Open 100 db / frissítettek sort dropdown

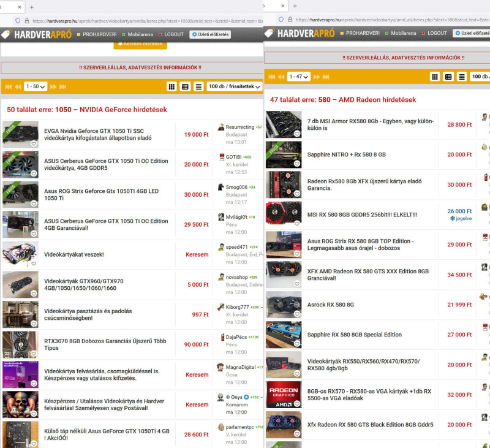coord(235,86)
